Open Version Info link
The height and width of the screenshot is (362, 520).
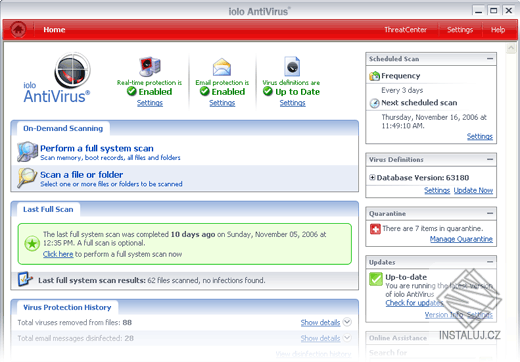coord(444,315)
